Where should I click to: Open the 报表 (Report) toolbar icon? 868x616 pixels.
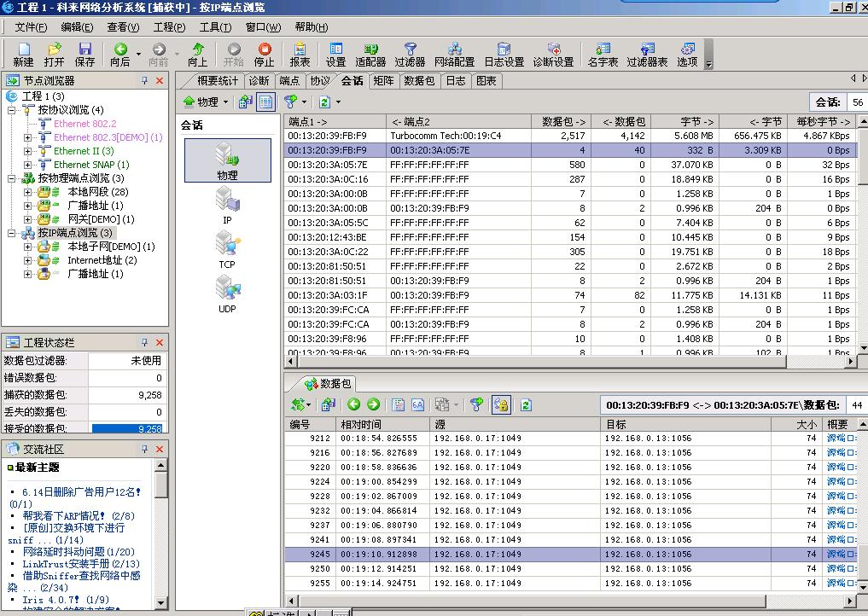coord(300,55)
